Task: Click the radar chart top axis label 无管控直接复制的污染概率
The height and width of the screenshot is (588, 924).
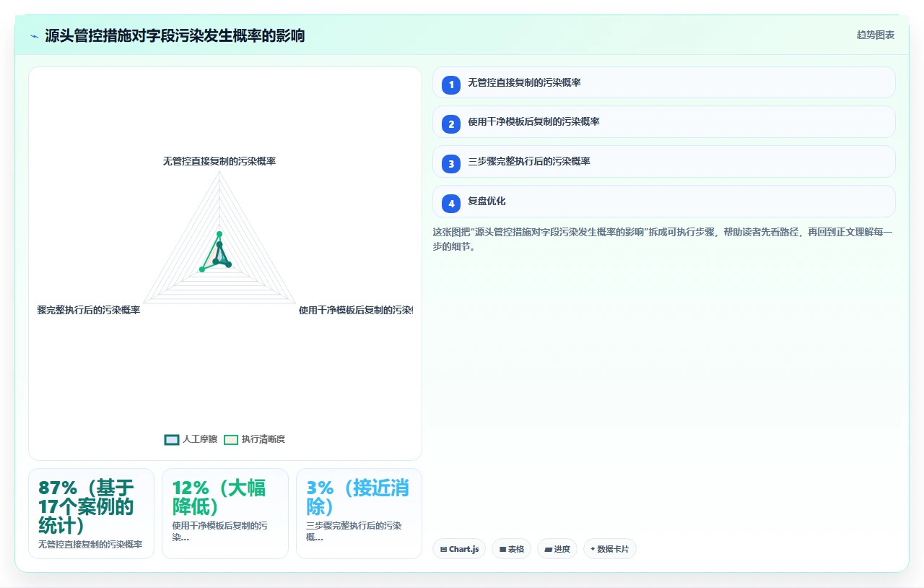Action: pos(219,161)
